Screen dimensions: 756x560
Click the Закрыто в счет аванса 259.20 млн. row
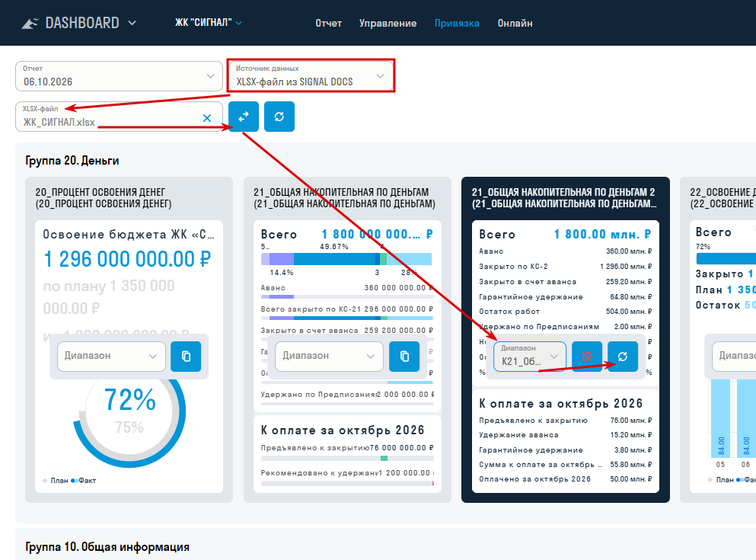(565, 282)
